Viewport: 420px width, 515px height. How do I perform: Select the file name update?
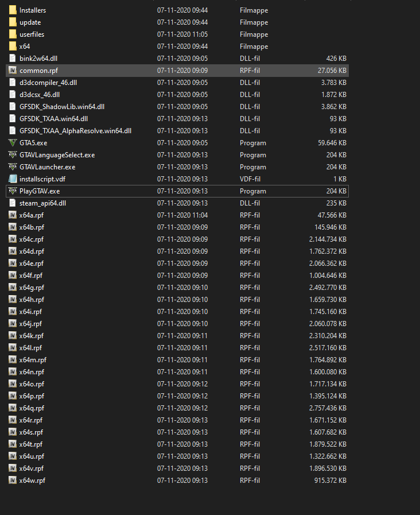click(30, 22)
